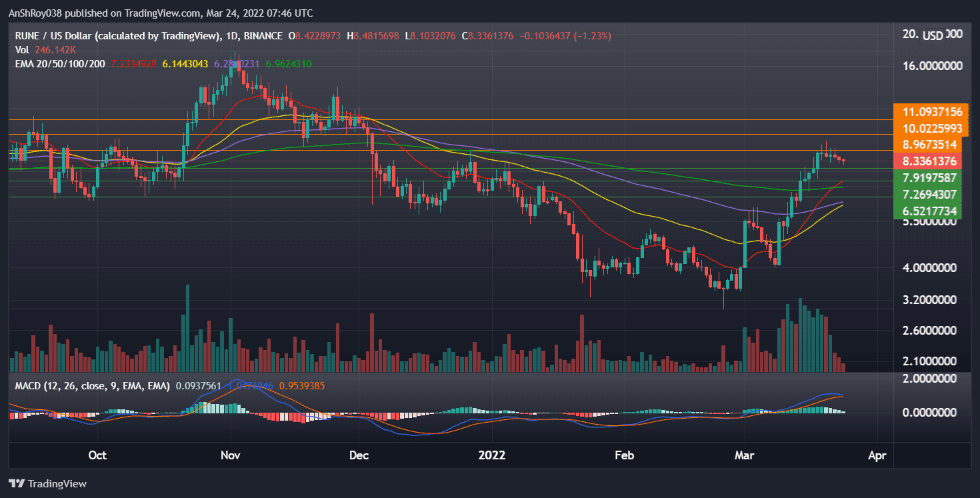Click the green EMA 200 value 6.9624310
The width and height of the screenshot is (980, 498).
tap(288, 63)
